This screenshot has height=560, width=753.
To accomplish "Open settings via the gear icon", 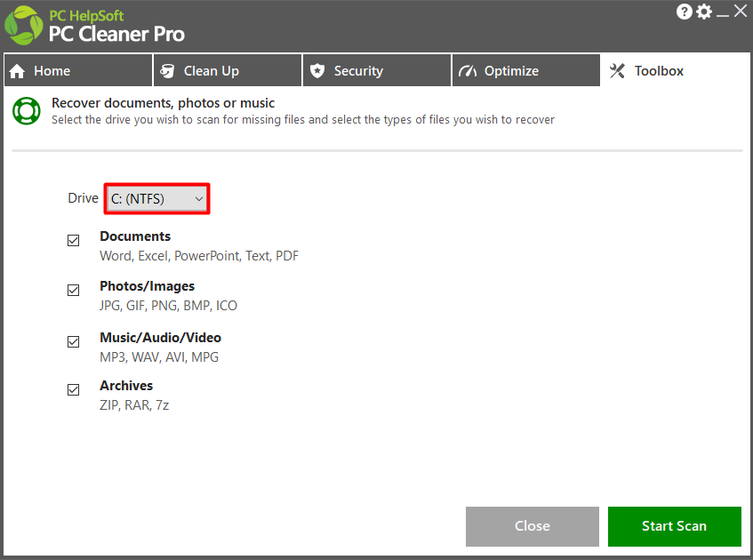I will click(704, 12).
